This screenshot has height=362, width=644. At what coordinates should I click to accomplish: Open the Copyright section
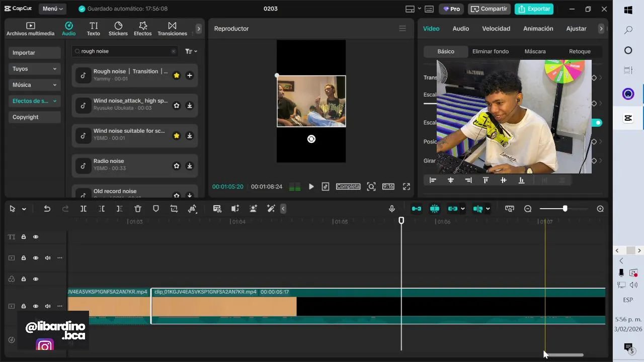pyautogui.click(x=35, y=117)
